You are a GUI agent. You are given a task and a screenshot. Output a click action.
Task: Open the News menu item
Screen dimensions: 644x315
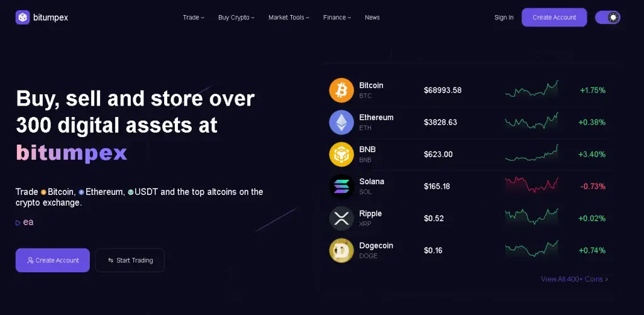point(372,17)
